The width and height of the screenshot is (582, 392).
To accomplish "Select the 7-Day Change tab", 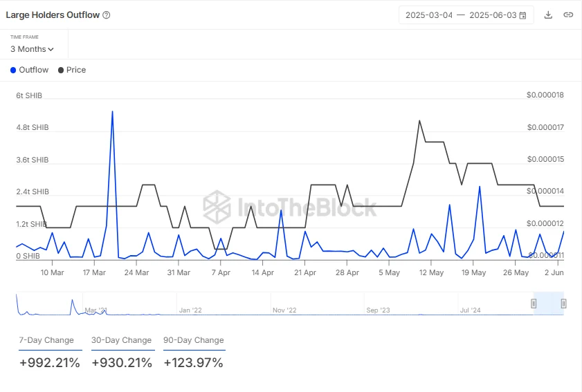I will pos(46,340).
